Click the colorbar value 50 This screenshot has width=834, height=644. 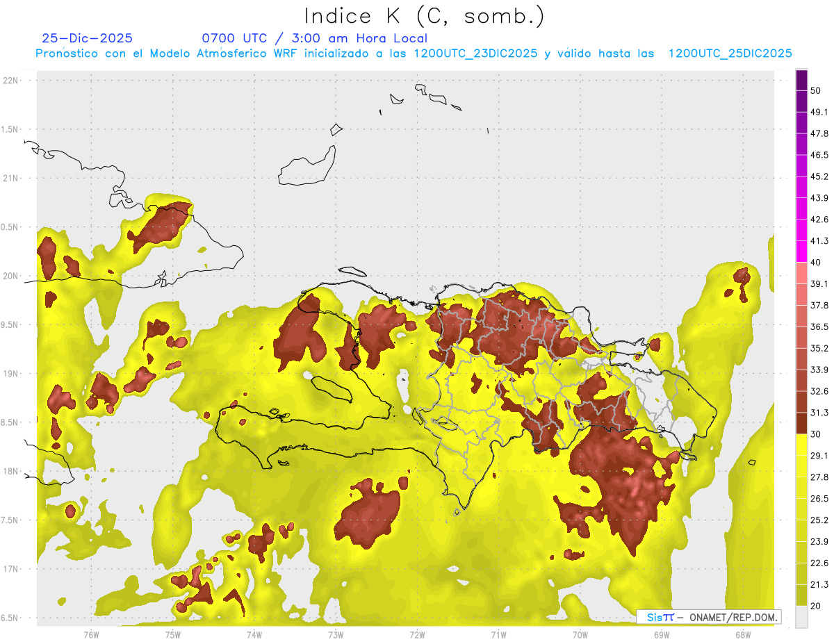[816, 90]
